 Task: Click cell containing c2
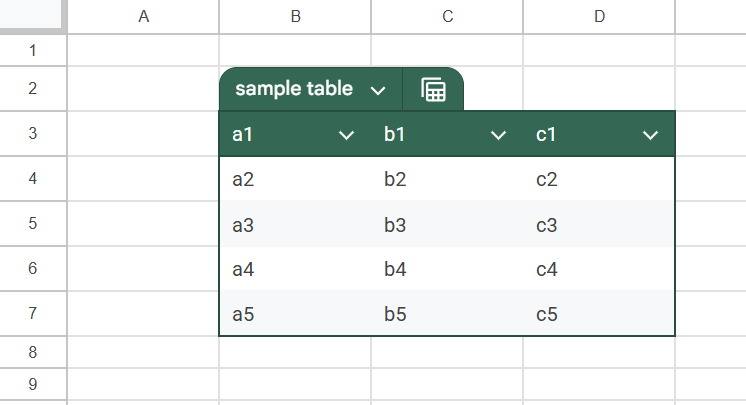(599, 179)
